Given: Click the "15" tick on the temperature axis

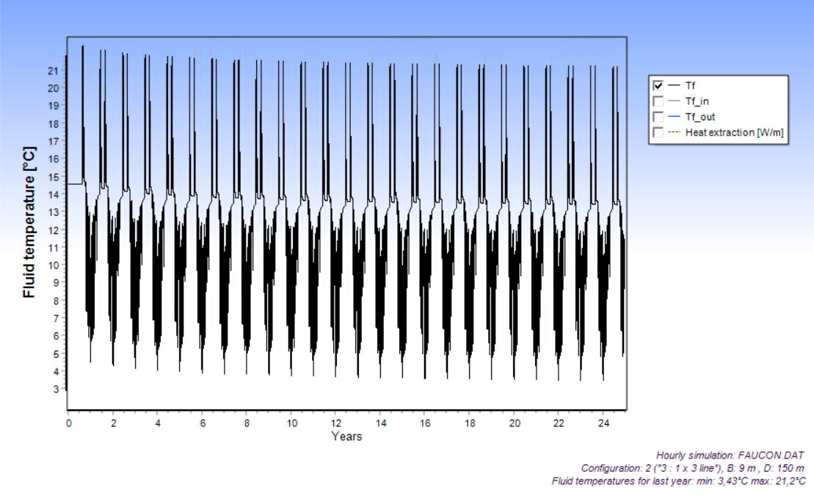Looking at the screenshot, I should click(54, 177).
